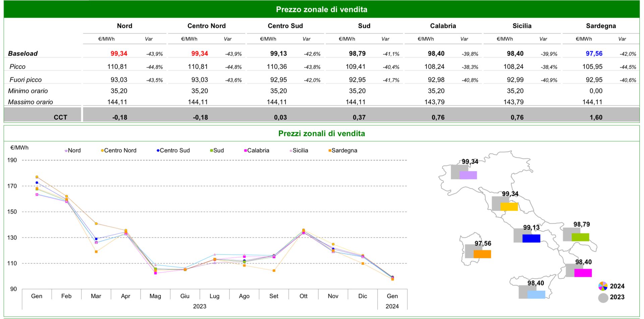Select the orange Sardegna map bar
This screenshot has width=644, height=319.
point(482,254)
